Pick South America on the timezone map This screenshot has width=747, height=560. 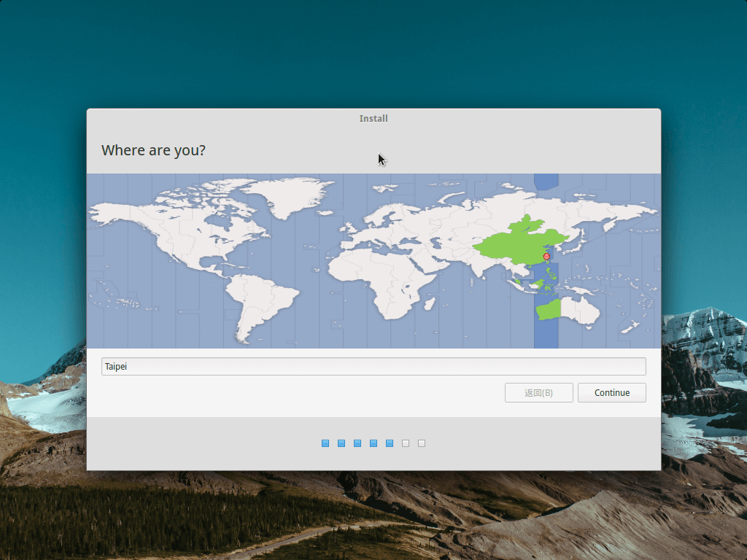point(259,299)
